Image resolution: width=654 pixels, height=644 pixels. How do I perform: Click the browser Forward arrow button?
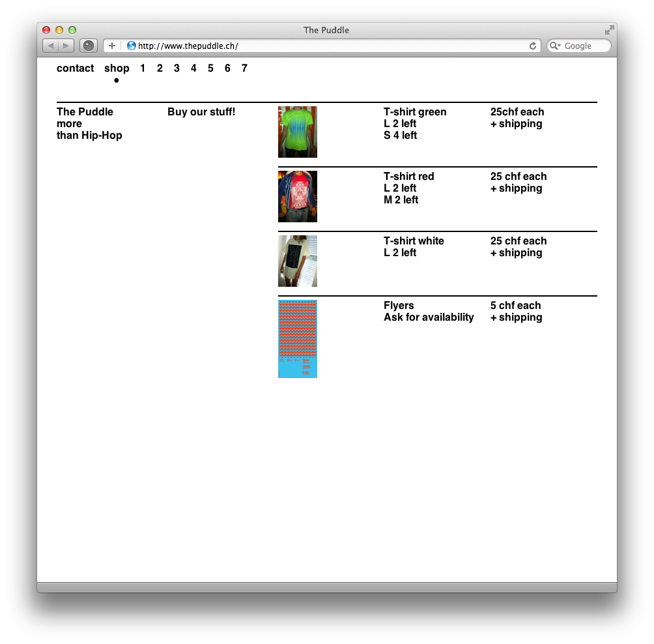[x=66, y=46]
